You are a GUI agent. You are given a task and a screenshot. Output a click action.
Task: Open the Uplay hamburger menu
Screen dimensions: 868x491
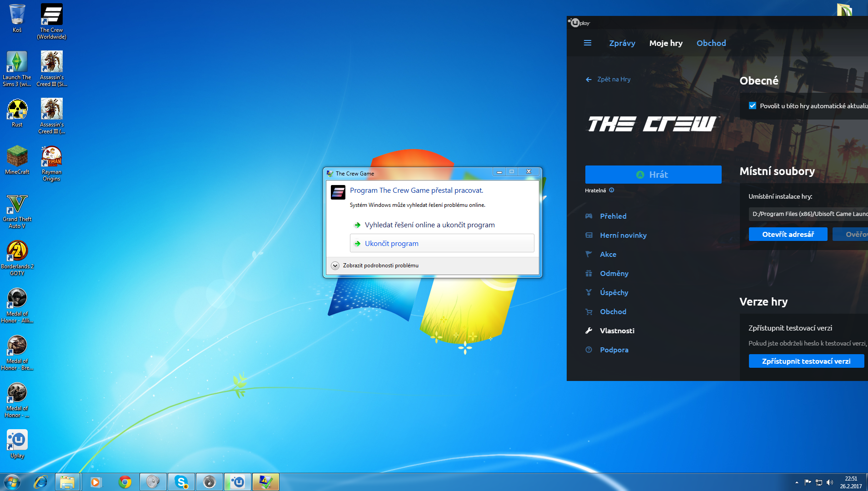point(588,43)
